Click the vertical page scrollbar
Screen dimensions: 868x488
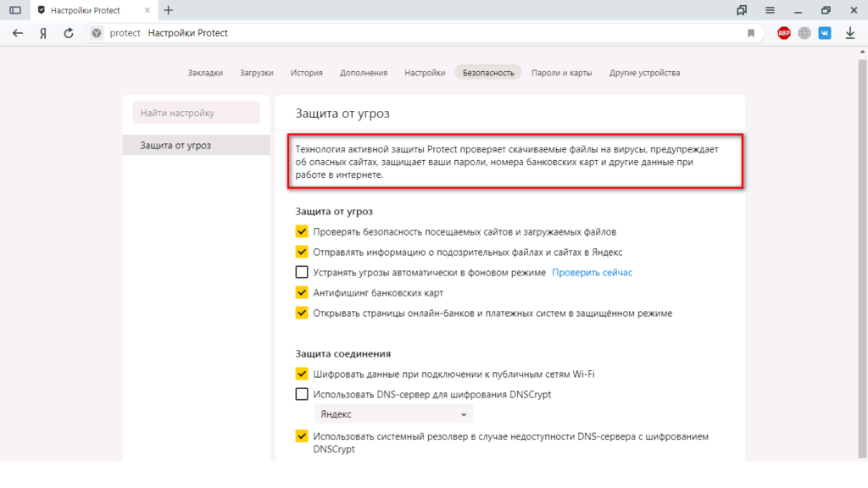pos(862,258)
